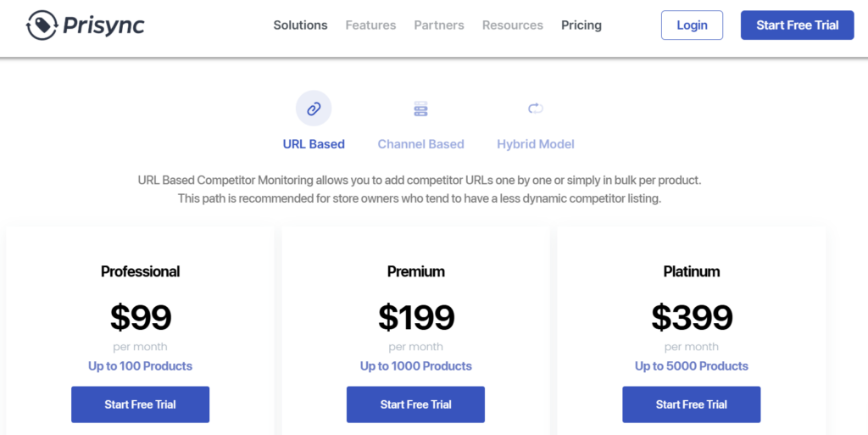Switch to the Channel Based tab
Image resolution: width=868 pixels, height=435 pixels.
point(420,144)
